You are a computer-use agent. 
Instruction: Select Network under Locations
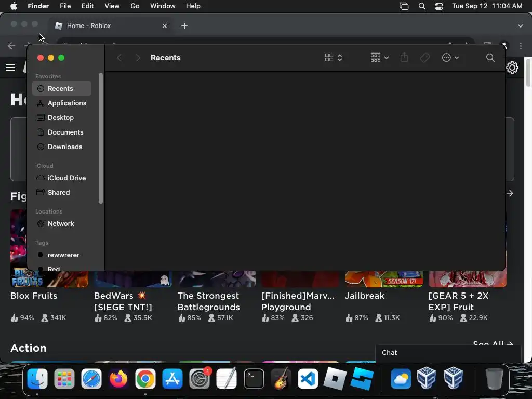(62, 223)
